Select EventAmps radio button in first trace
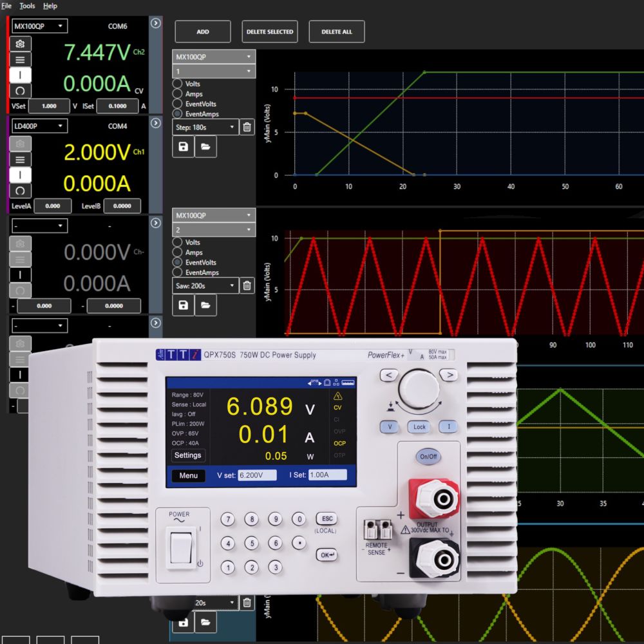 (x=177, y=114)
